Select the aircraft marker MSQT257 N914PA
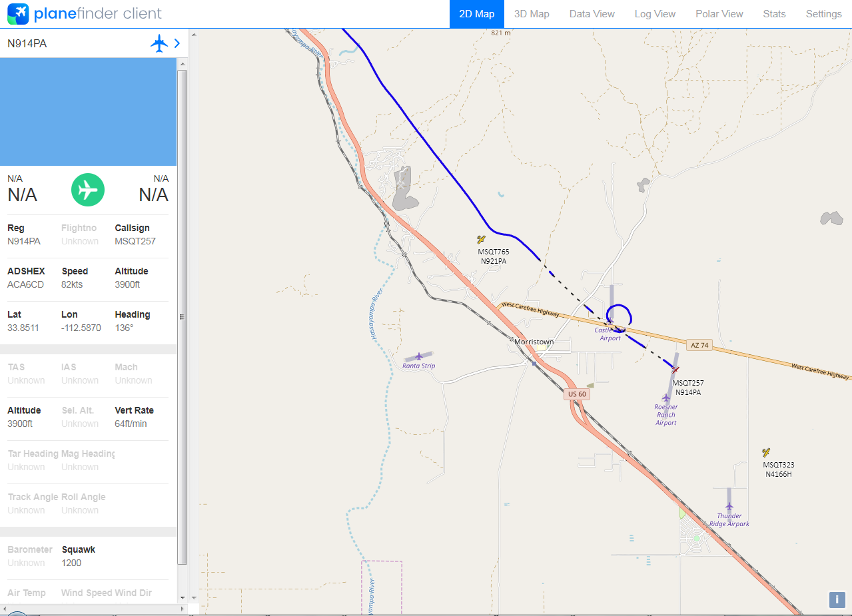Screen dimensions: 852x616 tap(675, 369)
